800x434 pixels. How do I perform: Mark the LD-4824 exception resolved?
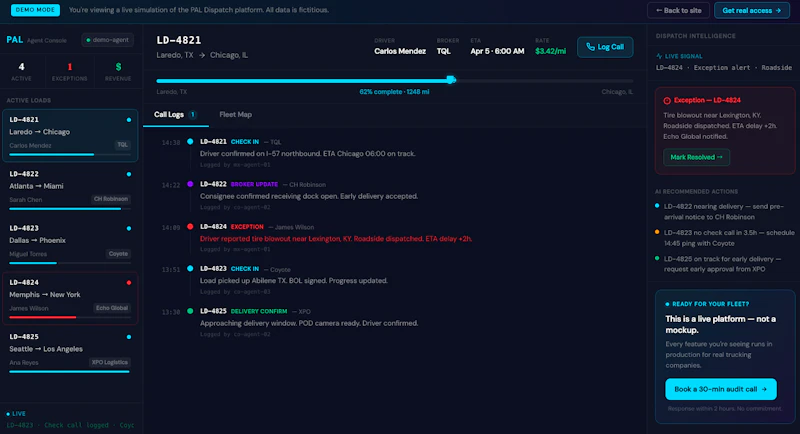click(696, 157)
